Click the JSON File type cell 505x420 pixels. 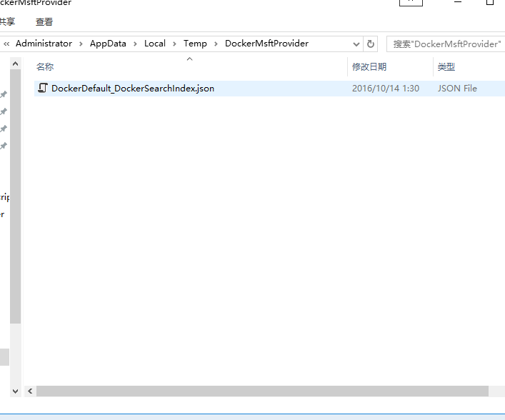click(457, 89)
